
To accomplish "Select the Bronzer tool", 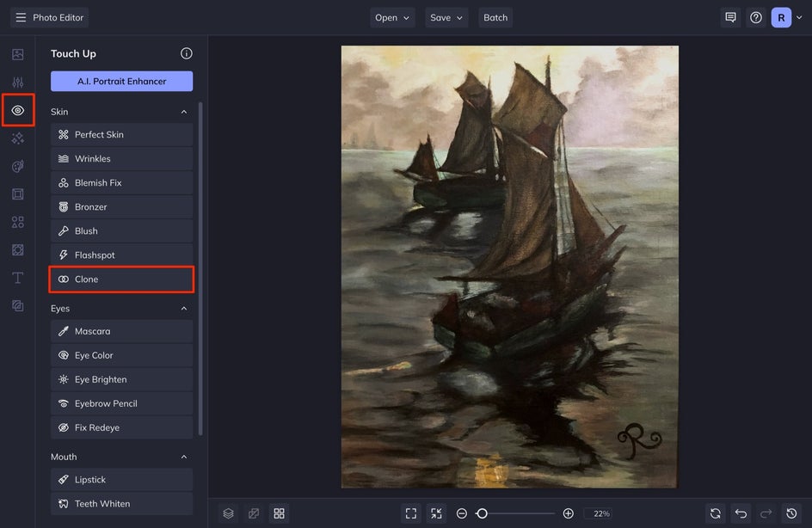I will coord(121,207).
